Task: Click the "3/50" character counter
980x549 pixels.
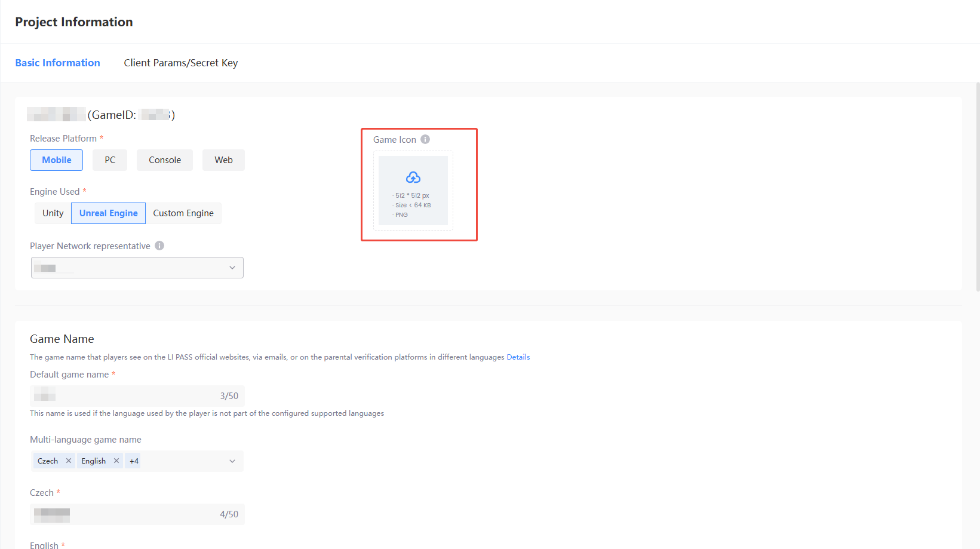Action: pyautogui.click(x=229, y=396)
